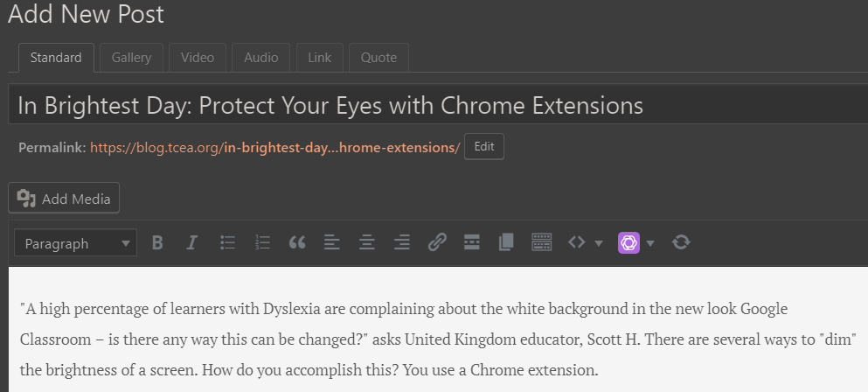Toggle bold formatting in editor toolbar
Image resolution: width=868 pixels, height=392 pixels.
157,242
